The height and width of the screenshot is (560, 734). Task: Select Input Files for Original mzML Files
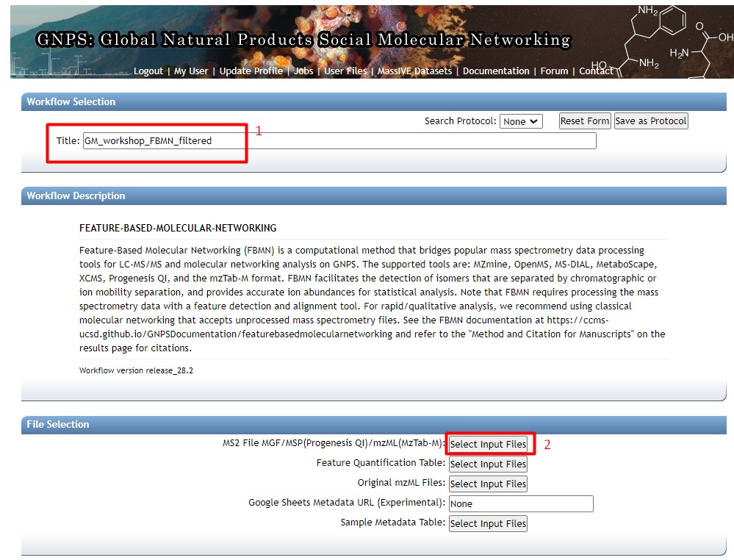coord(488,484)
